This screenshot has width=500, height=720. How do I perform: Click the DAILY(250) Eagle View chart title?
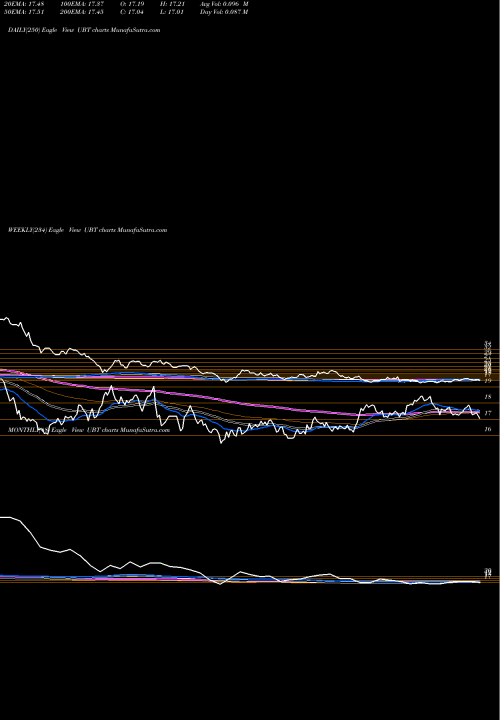point(84,30)
